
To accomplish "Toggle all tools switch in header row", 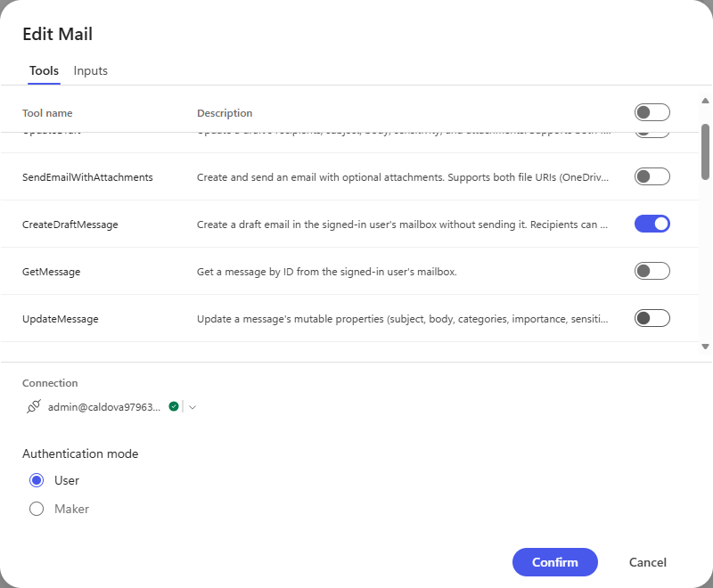I will (652, 112).
